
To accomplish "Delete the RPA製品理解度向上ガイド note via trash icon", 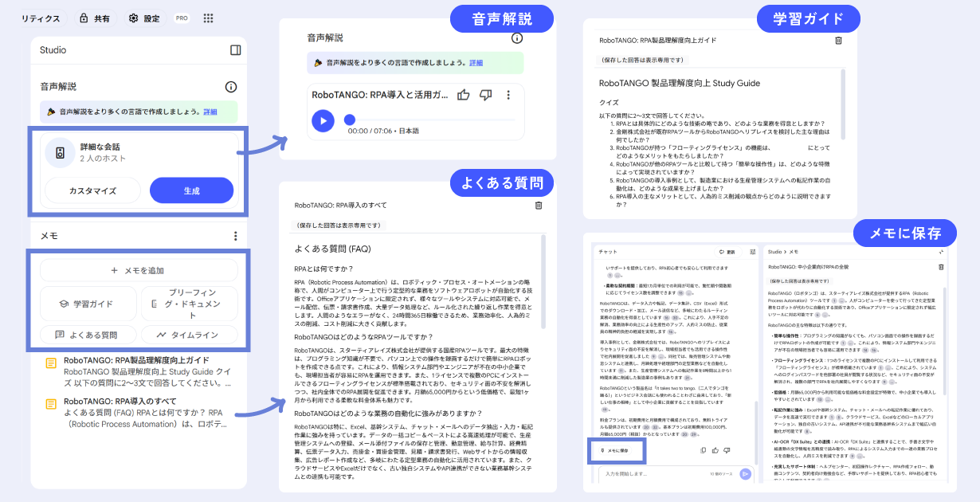I will pos(838,40).
